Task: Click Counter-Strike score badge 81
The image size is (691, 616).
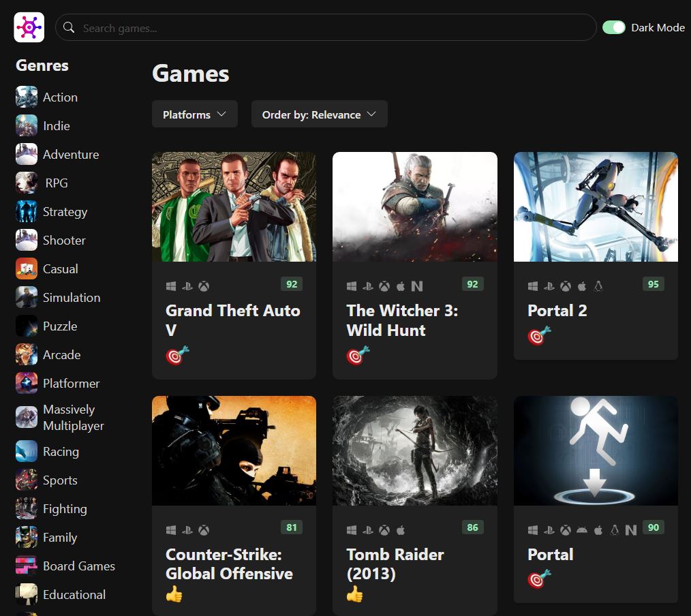Action: (292, 527)
